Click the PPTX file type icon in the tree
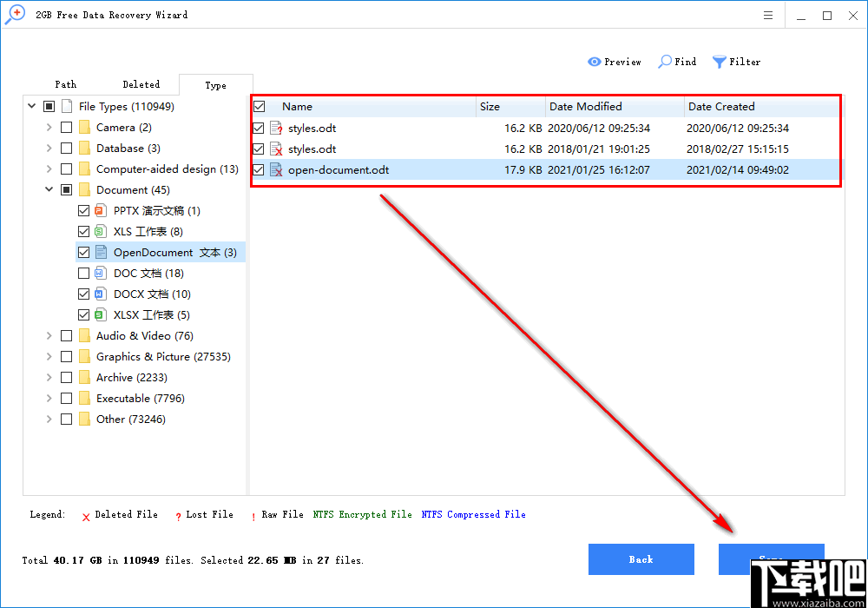Screen dimensions: 868x608 98,210
